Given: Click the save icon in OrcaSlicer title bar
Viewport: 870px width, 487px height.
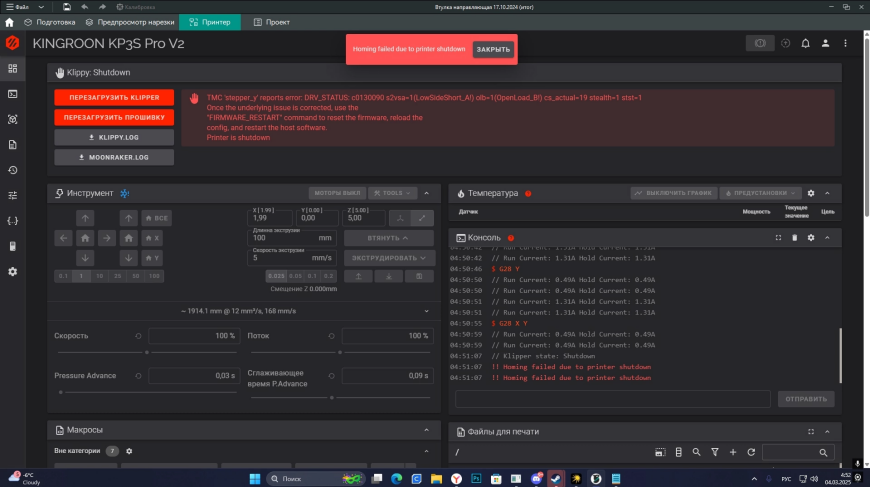Looking at the screenshot, I should (67, 7).
